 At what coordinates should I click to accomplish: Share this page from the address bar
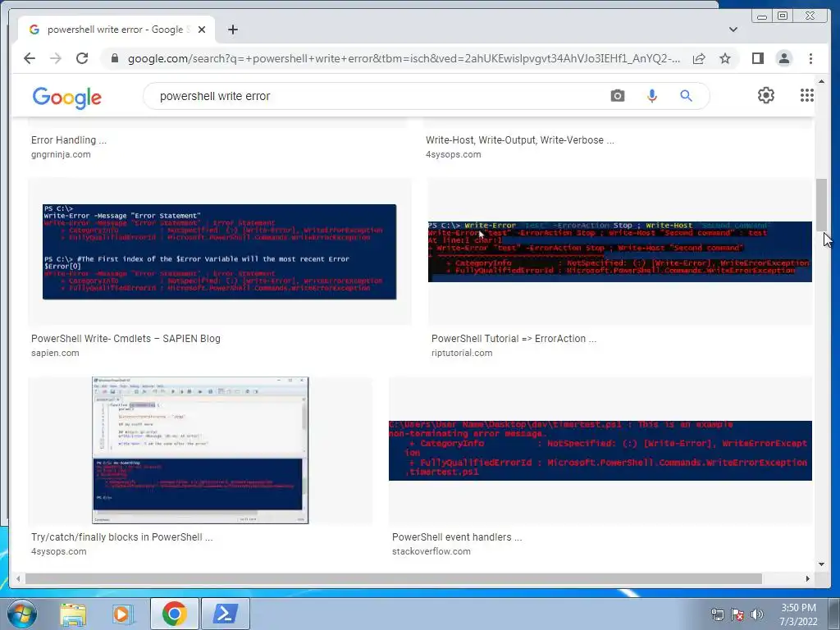(x=699, y=58)
